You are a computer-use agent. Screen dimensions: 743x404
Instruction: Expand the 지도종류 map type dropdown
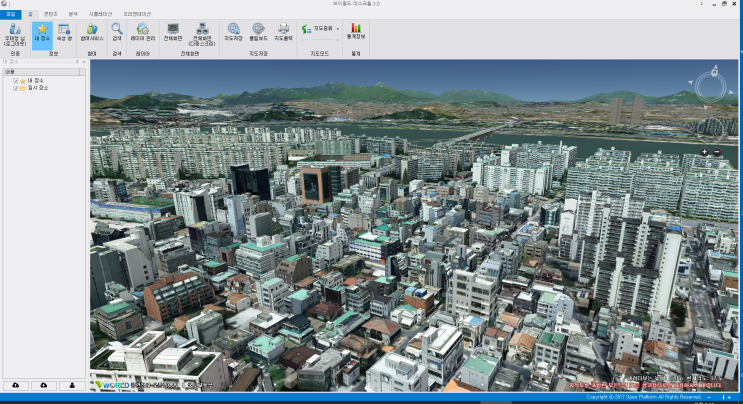coord(322,29)
